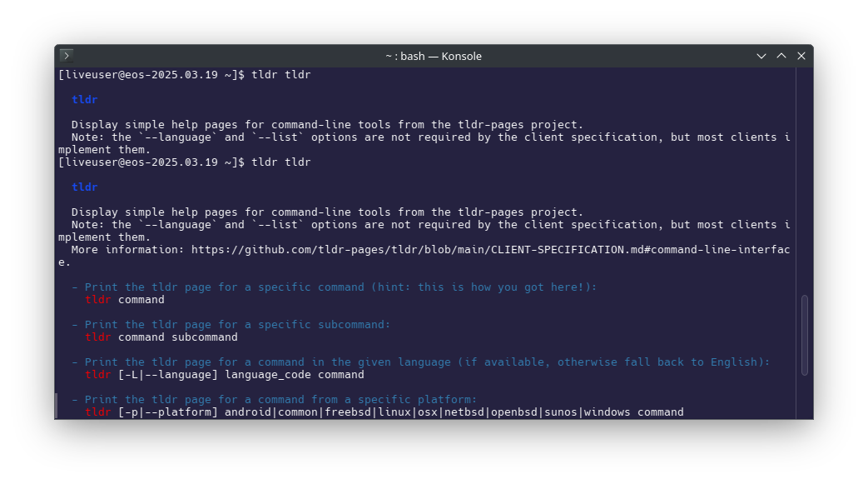Click the Konsole terminal icon in title bar
The width and height of the screenshot is (868, 484).
point(67,56)
